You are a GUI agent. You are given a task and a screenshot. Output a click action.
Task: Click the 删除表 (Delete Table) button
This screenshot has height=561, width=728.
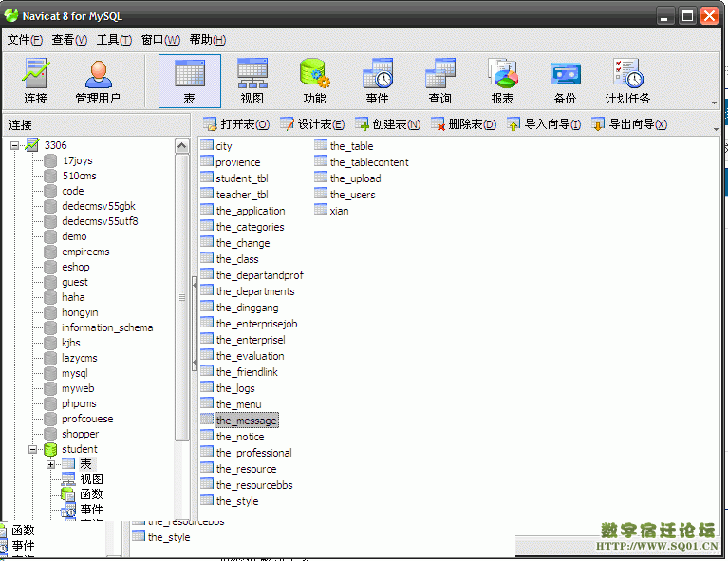click(463, 124)
